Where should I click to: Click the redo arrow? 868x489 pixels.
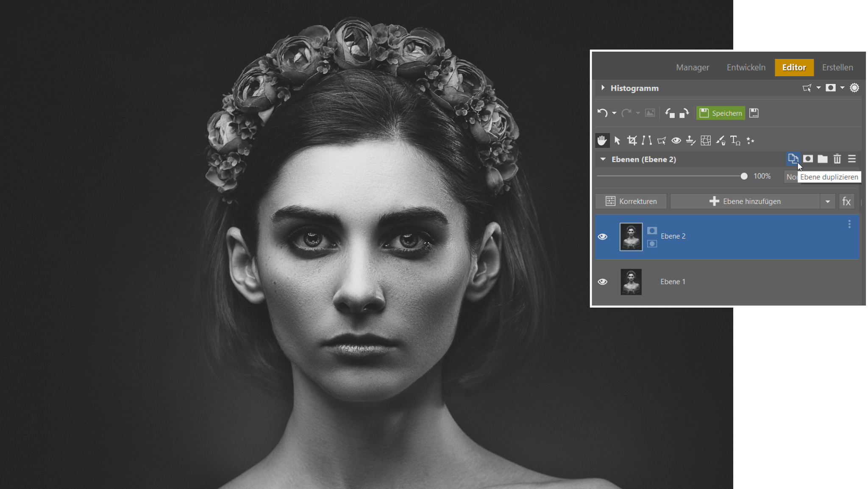click(x=626, y=113)
